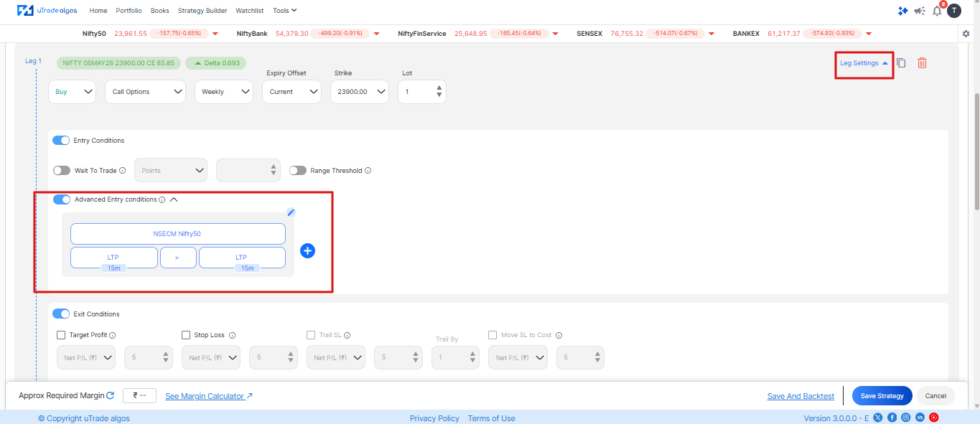Open the Watchlist menu
This screenshot has width=980, height=424.
tap(250, 11)
